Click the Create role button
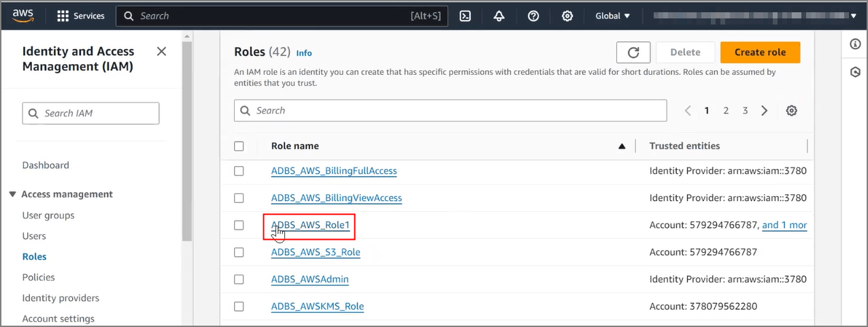868x327 pixels. coord(760,52)
